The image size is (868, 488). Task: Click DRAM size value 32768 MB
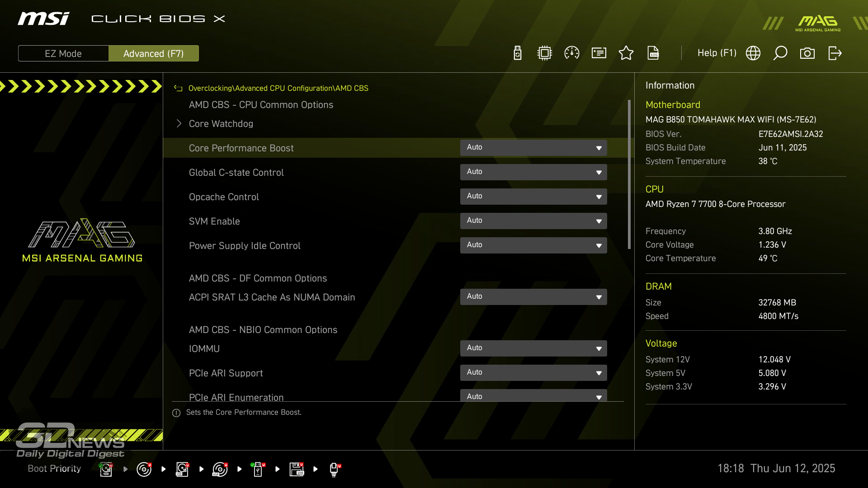pos(777,303)
